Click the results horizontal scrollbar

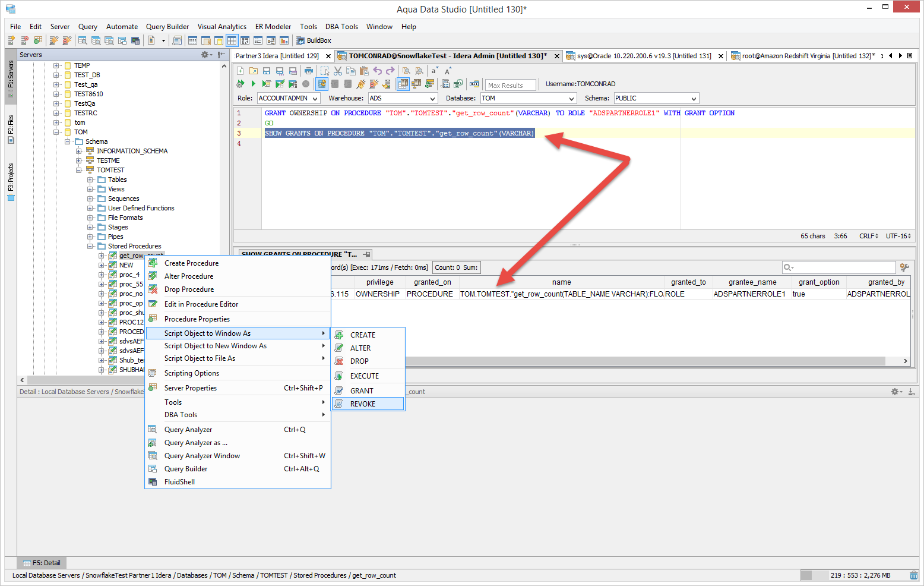point(644,361)
